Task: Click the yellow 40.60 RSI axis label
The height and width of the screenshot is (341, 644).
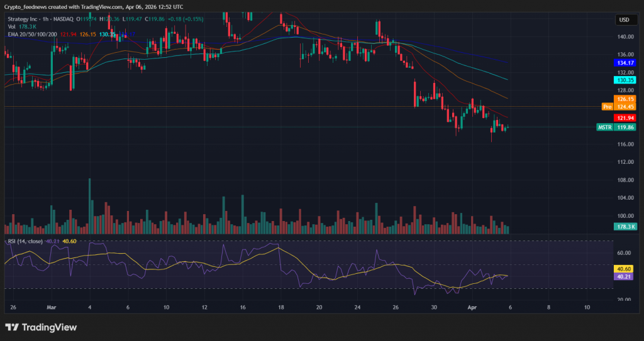Action: click(624, 268)
